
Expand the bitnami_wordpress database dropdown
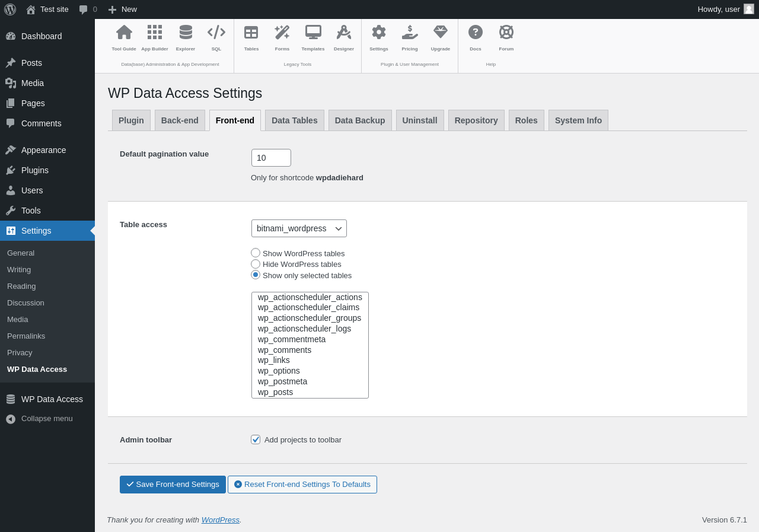coord(299,228)
